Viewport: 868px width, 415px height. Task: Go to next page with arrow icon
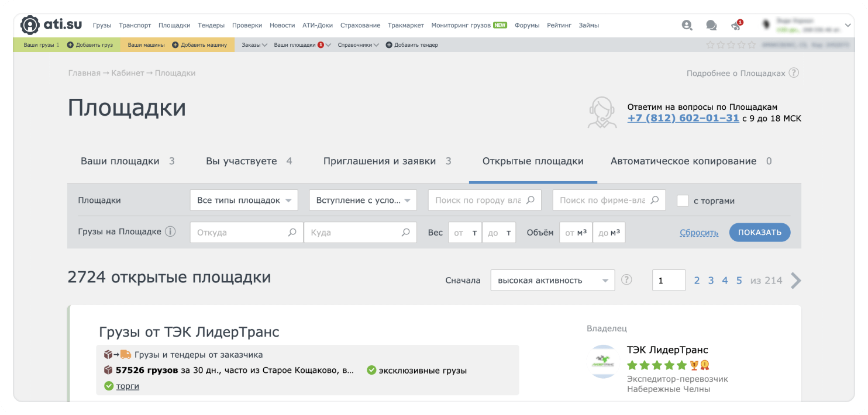point(795,281)
